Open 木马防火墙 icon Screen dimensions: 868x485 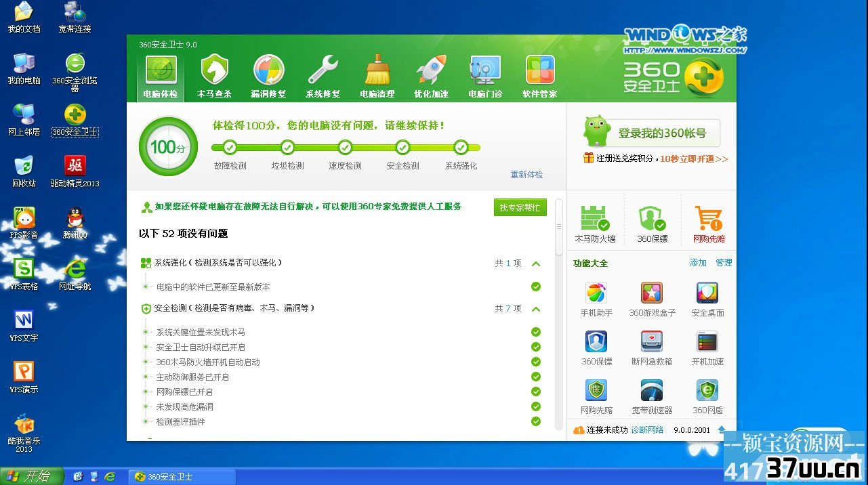[595, 224]
